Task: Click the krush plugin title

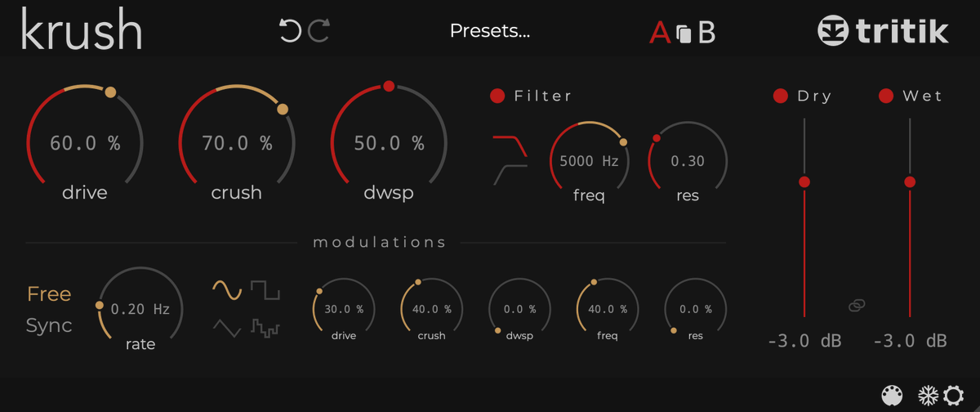Action: pos(82,31)
